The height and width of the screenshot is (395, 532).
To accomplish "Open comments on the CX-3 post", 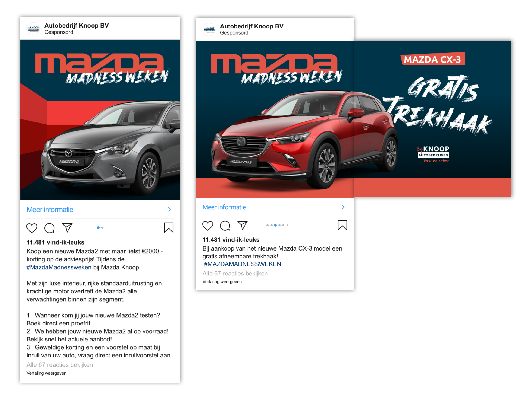I will tap(225, 226).
